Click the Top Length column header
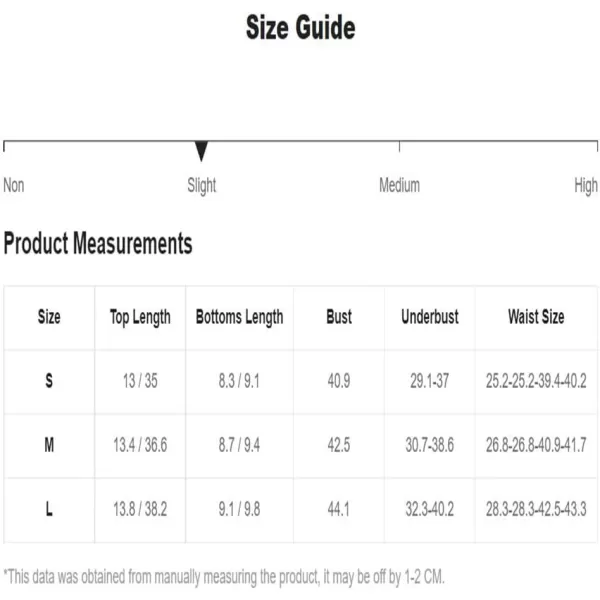This screenshot has width=600, height=600. click(x=140, y=318)
